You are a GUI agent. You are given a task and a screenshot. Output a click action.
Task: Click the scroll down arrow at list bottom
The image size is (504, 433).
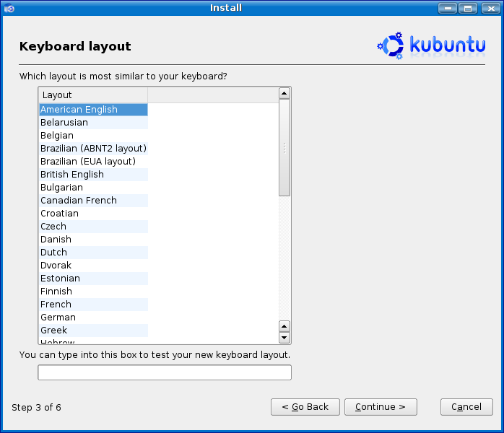[x=284, y=338]
